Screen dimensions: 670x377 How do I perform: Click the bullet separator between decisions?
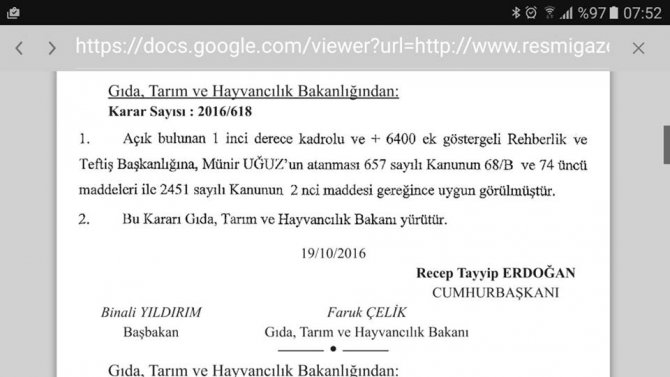333,349
